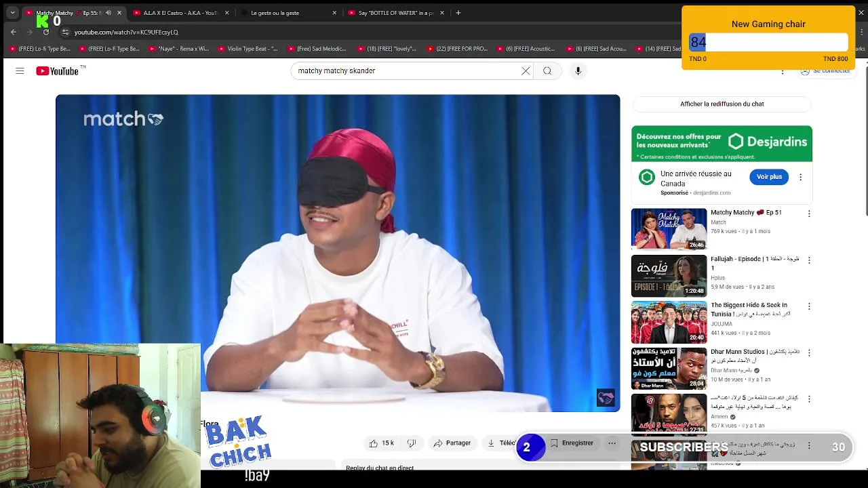
Task: Click the Desjardins ad banner image
Action: (x=722, y=143)
